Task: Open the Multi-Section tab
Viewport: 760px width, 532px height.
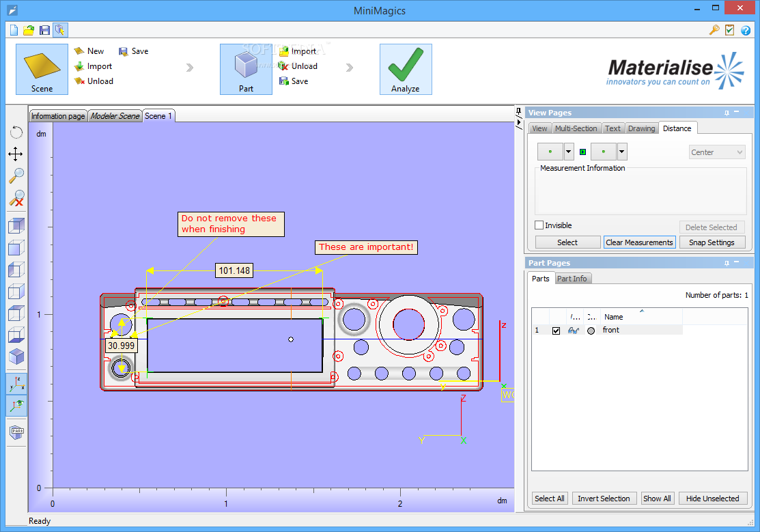Action: click(576, 128)
